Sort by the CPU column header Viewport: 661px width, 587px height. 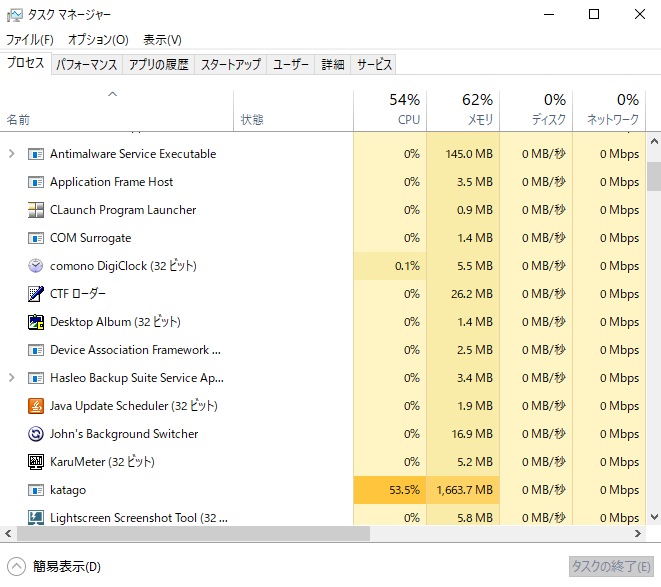[x=390, y=110]
